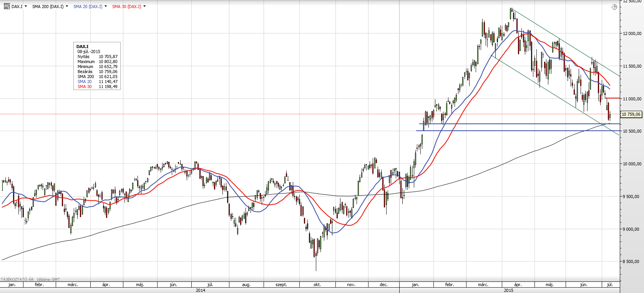Image resolution: width=644 pixels, height=293 pixels.
Task: Expand the blue SMA 20 (DAX.I) menu
Action: [106, 7]
